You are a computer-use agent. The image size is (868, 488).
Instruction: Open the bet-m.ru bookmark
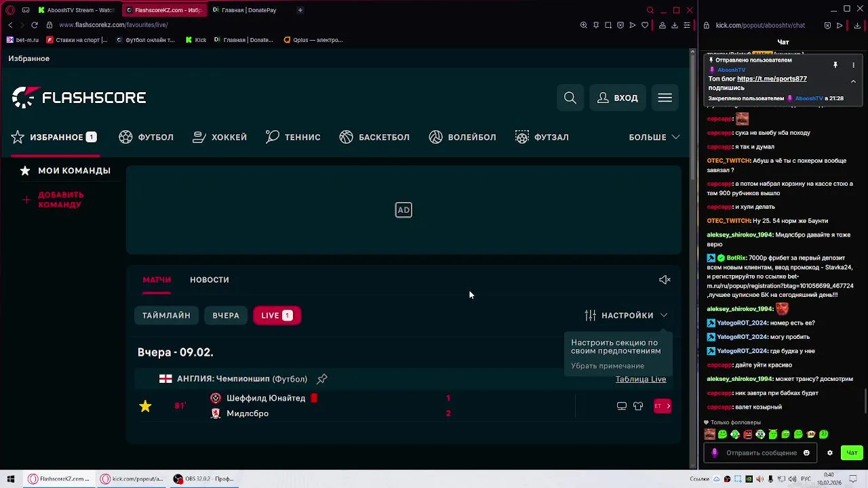[x=22, y=40]
